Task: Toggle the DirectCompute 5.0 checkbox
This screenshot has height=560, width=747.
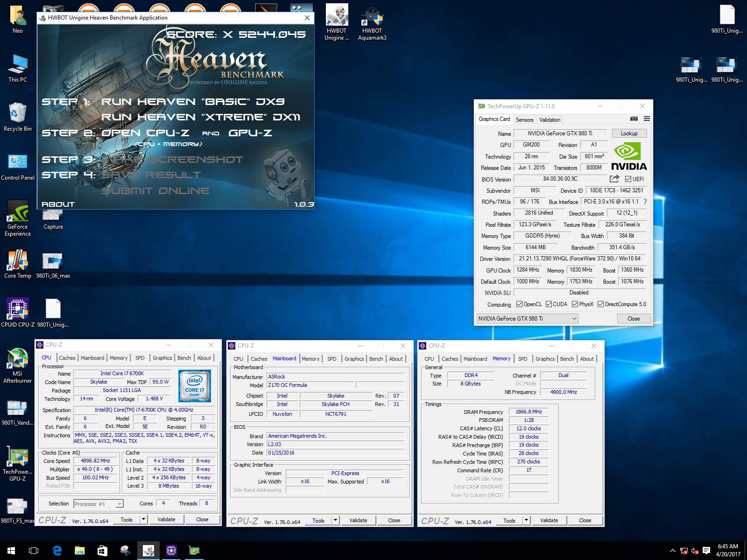Action: pos(600,304)
